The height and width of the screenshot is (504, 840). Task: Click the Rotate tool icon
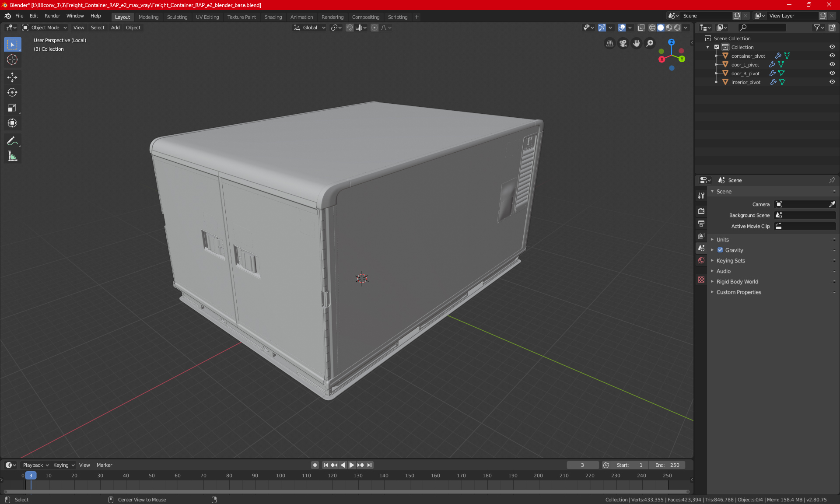click(12, 92)
